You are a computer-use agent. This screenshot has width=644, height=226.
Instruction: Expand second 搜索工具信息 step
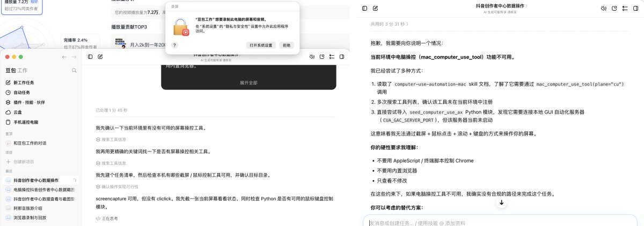click(x=111, y=163)
